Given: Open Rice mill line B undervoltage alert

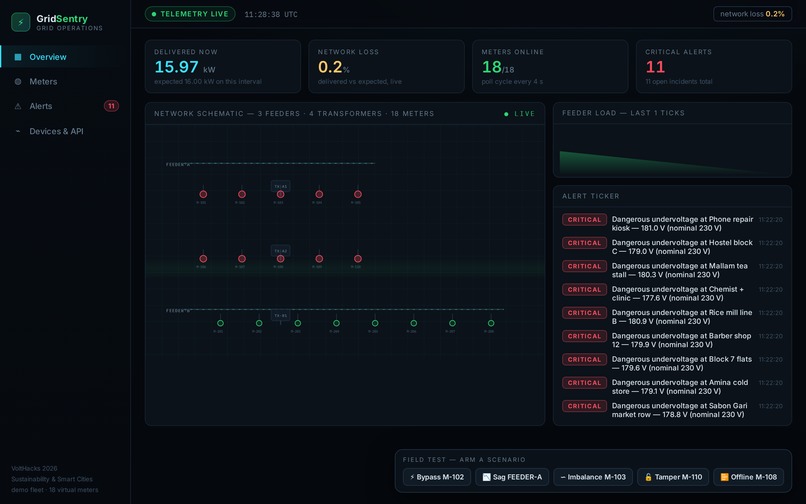Looking at the screenshot, I should click(x=672, y=317).
